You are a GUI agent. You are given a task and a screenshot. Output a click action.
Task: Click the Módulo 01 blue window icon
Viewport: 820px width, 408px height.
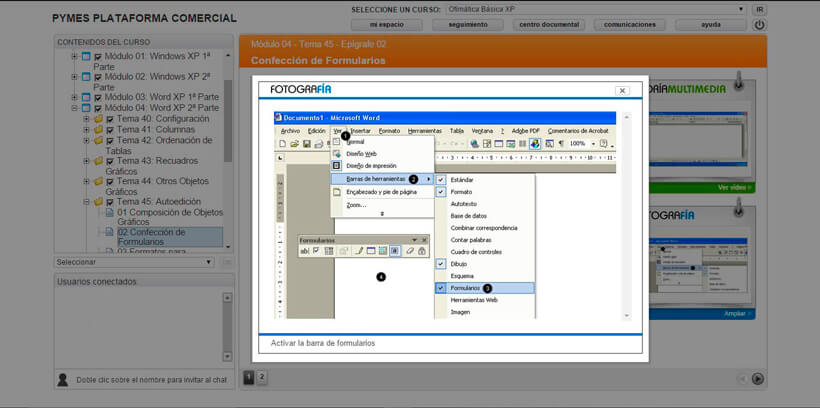[x=86, y=56]
